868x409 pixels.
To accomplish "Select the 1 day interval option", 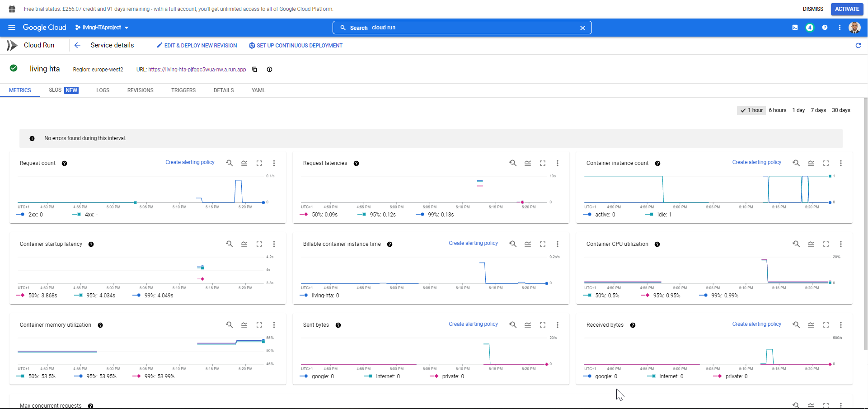I will click(x=798, y=110).
